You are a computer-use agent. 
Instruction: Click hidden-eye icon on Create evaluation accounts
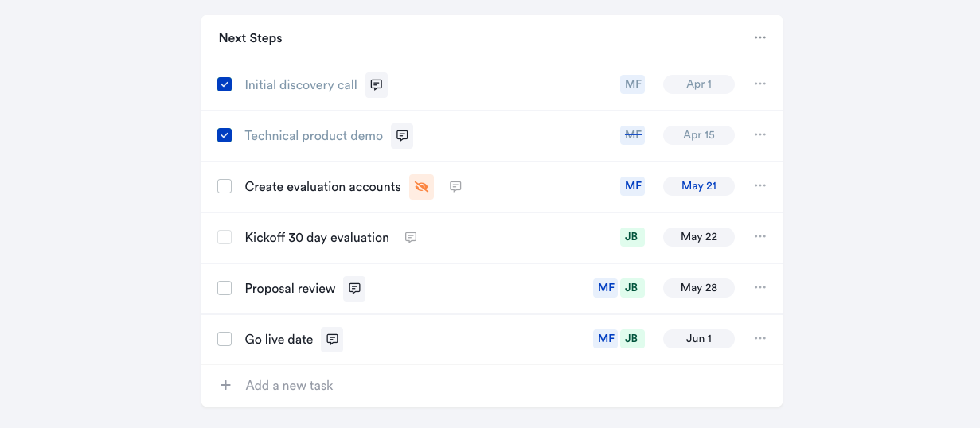421,186
